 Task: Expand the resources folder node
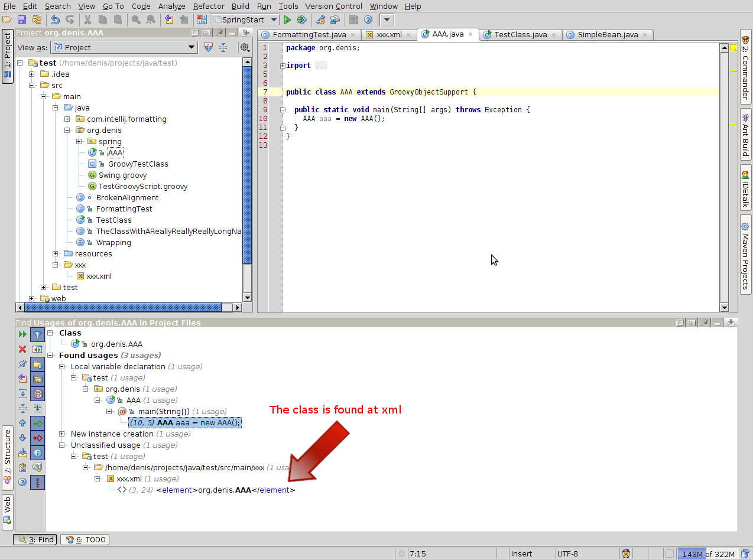(x=56, y=253)
